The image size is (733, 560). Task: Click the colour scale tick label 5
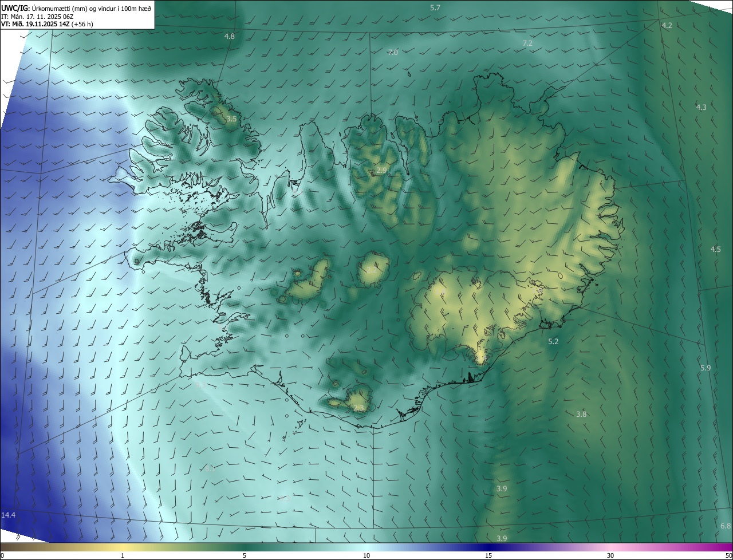click(245, 556)
